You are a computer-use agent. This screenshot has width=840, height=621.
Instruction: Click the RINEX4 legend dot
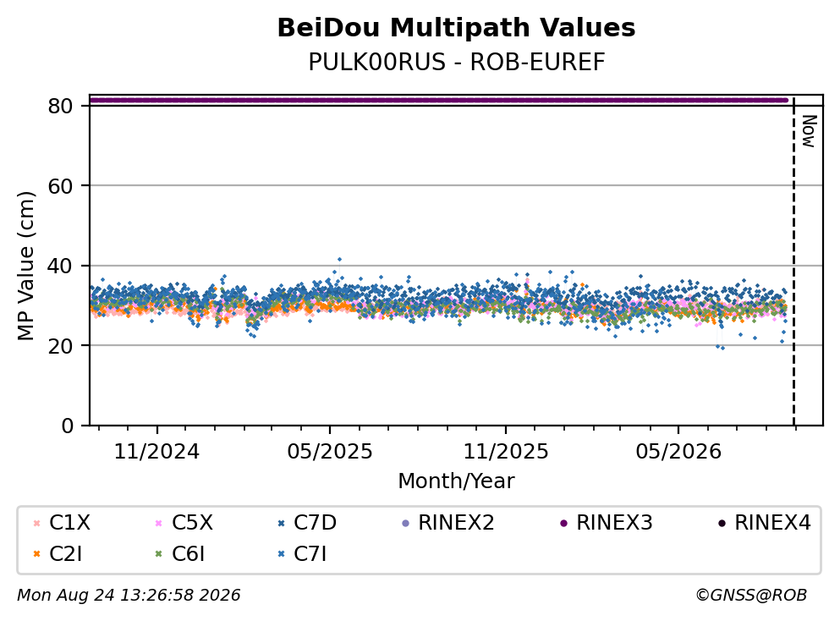[722, 524]
